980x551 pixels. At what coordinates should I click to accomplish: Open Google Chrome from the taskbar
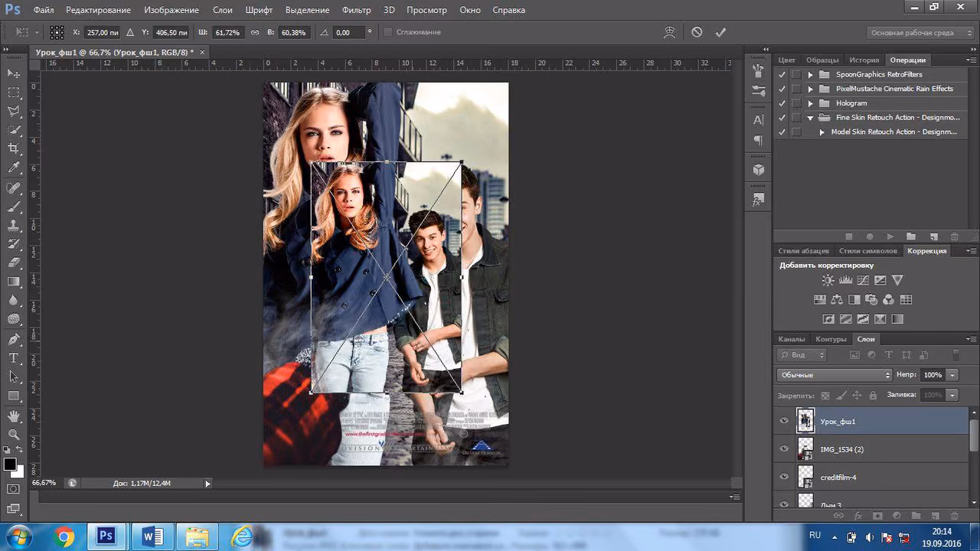coord(64,536)
